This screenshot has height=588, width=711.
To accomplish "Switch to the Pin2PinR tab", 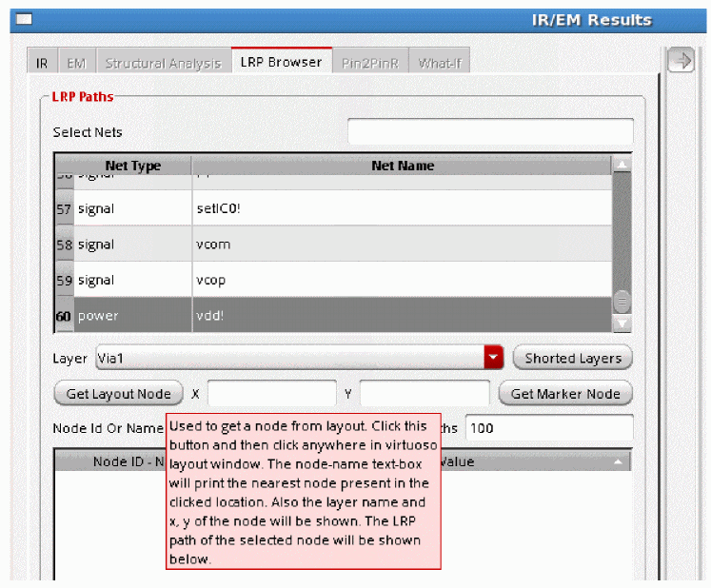I will (370, 63).
